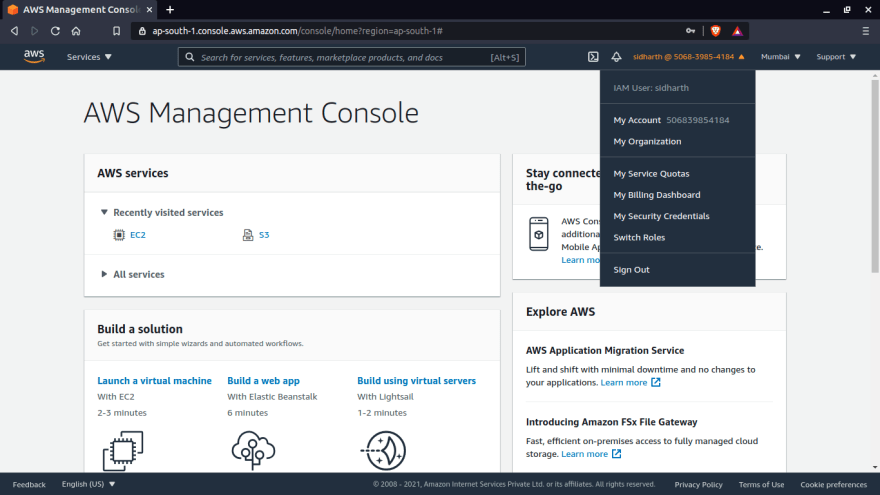Screen dimensions: 880x495
Task: Click the EC2 service chip icon
Action: [119, 235]
